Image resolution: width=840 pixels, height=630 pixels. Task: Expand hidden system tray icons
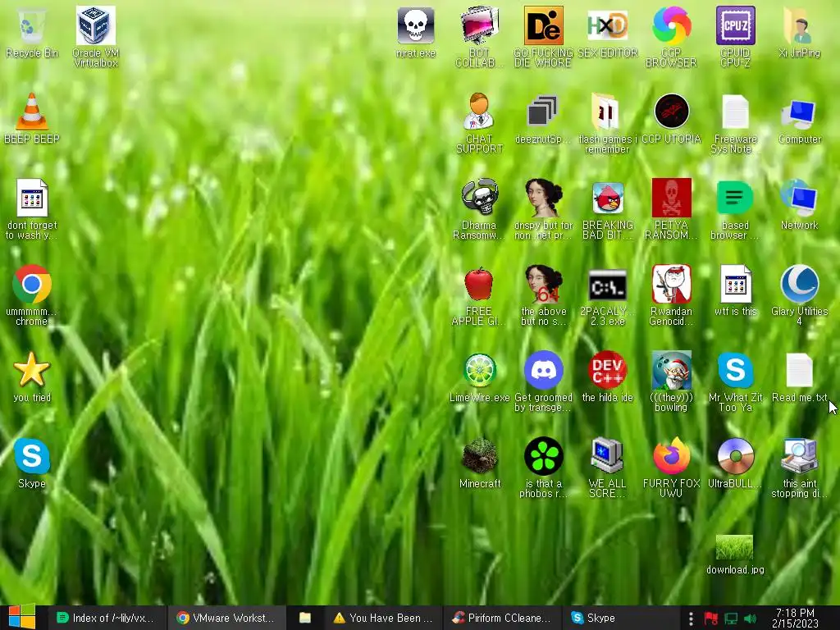[691, 619]
